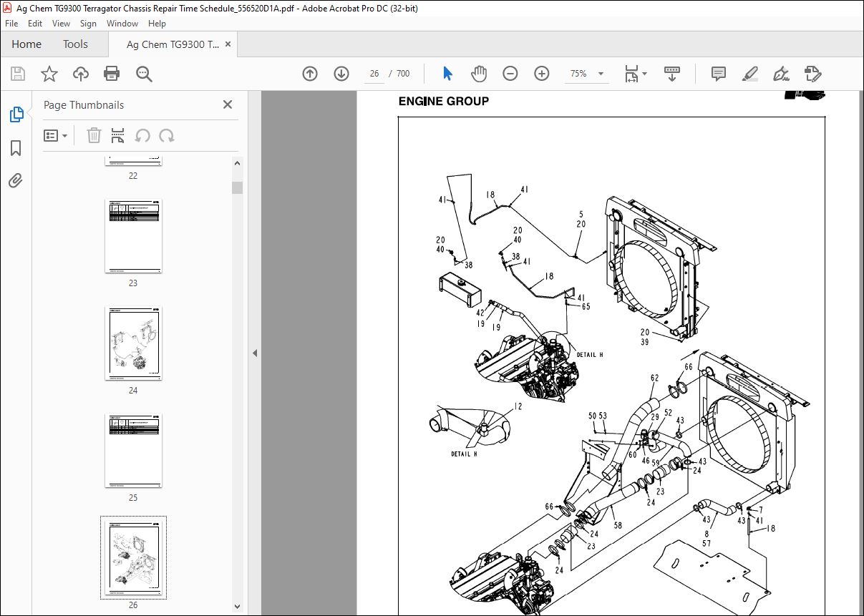Image resolution: width=864 pixels, height=616 pixels.
Task: Select page 26 thumbnail
Action: (x=133, y=557)
